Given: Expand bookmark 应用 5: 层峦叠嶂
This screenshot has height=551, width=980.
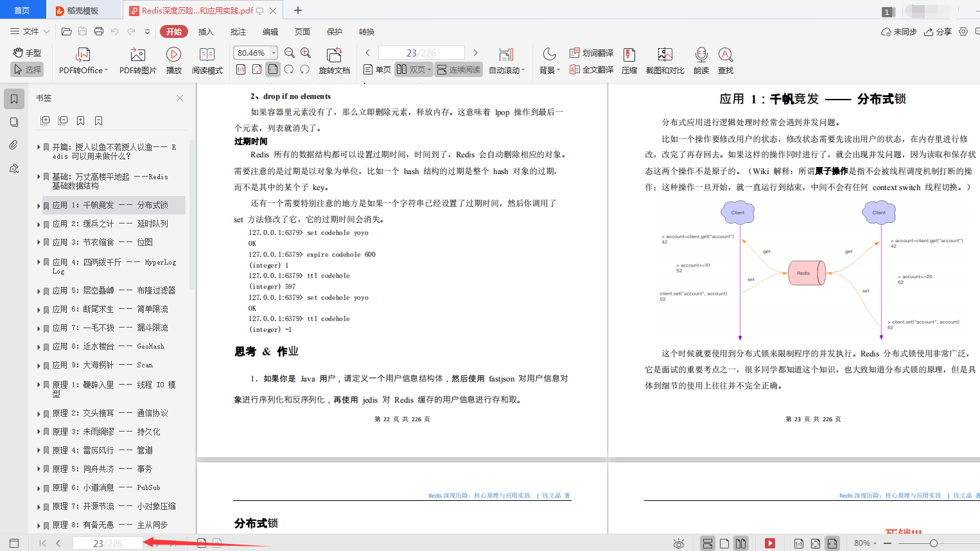Looking at the screenshot, I should tap(39, 291).
